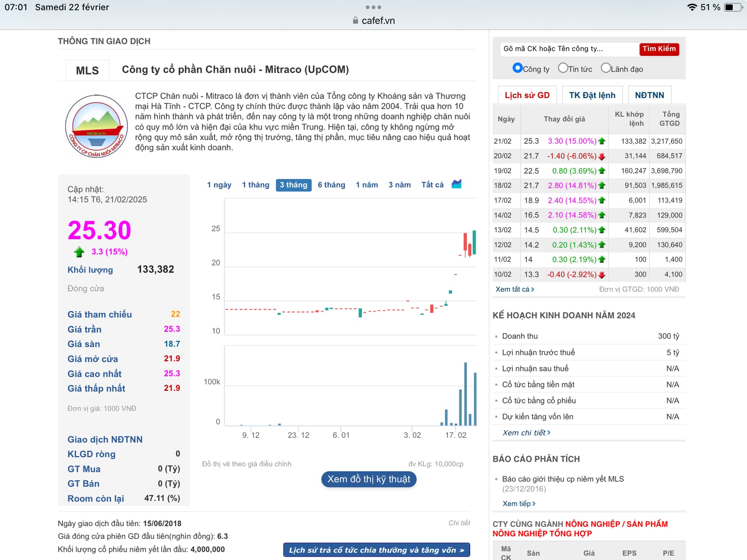Select the Lãnh đạo radio button
Image resolution: width=747 pixels, height=560 pixels.
click(x=605, y=68)
